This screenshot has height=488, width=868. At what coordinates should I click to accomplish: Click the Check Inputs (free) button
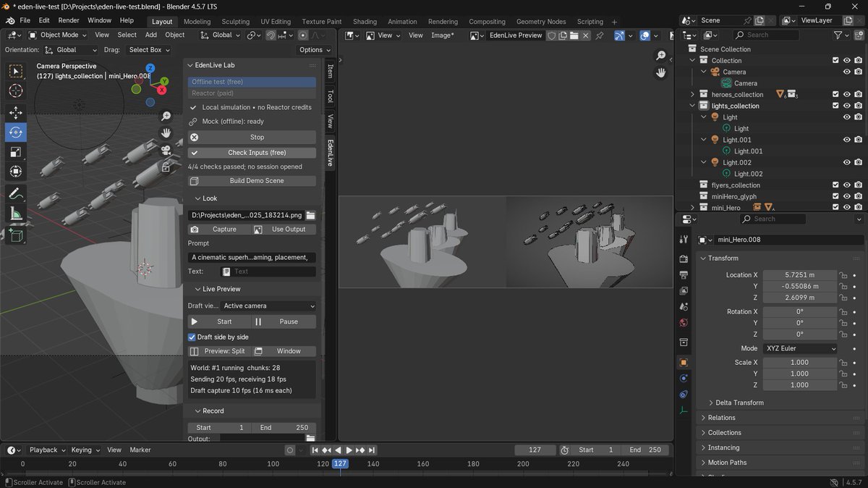point(252,153)
